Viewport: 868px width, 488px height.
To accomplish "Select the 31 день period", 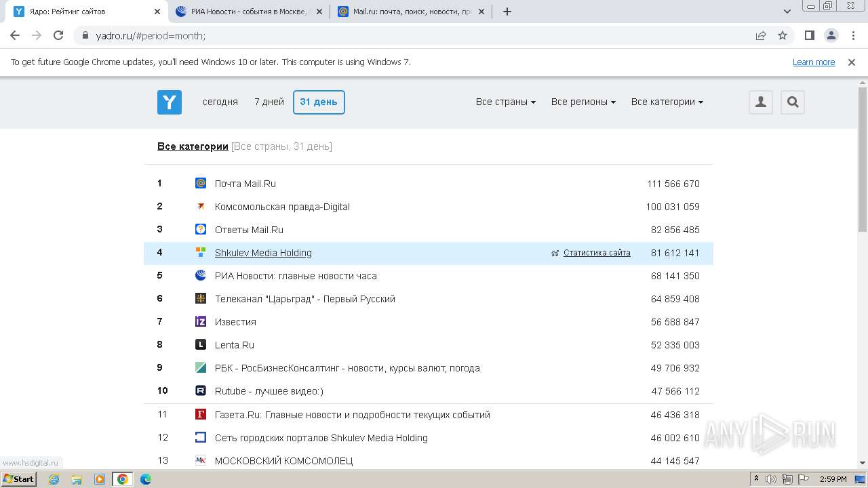I will tap(319, 102).
